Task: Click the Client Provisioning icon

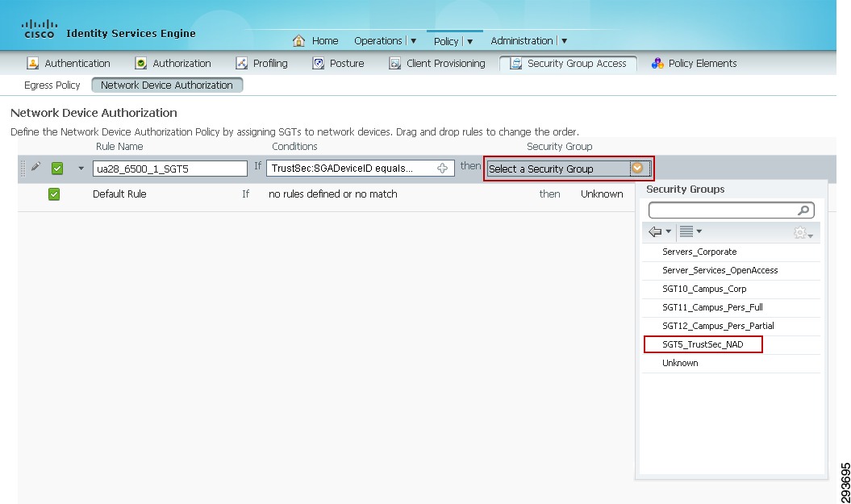Action: (394, 64)
